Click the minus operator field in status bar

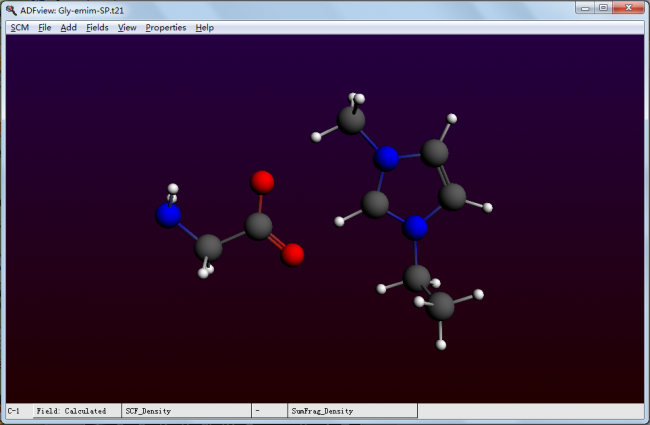pos(269,411)
